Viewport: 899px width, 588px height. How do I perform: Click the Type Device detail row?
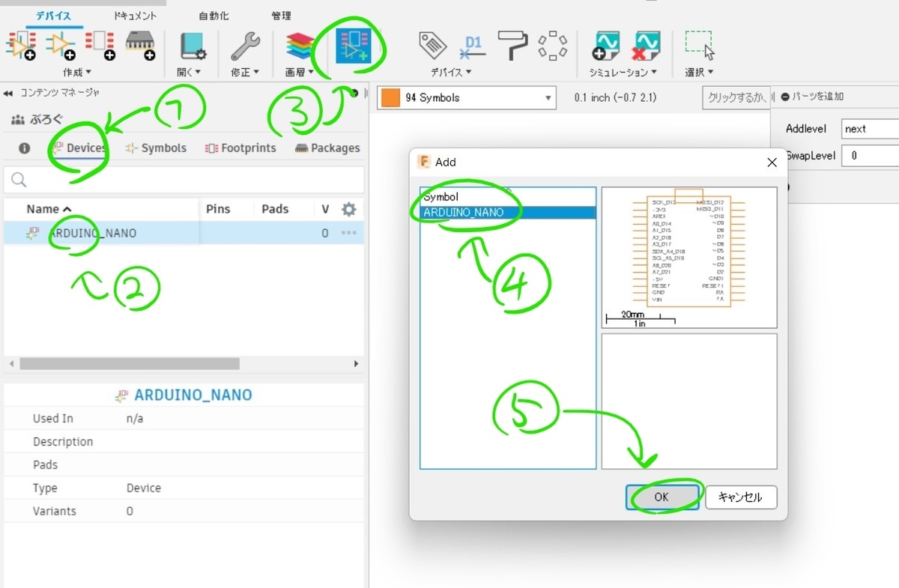[x=184, y=488]
